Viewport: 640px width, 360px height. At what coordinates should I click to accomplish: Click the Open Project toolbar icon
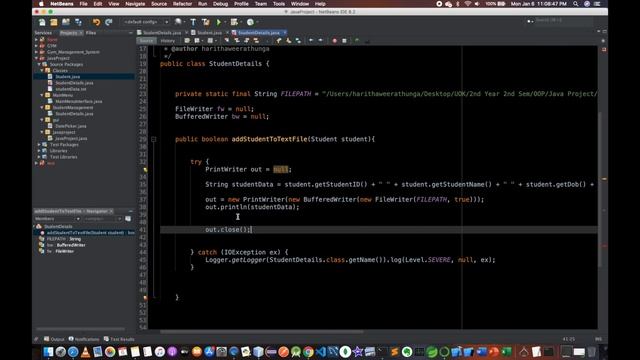66,22
